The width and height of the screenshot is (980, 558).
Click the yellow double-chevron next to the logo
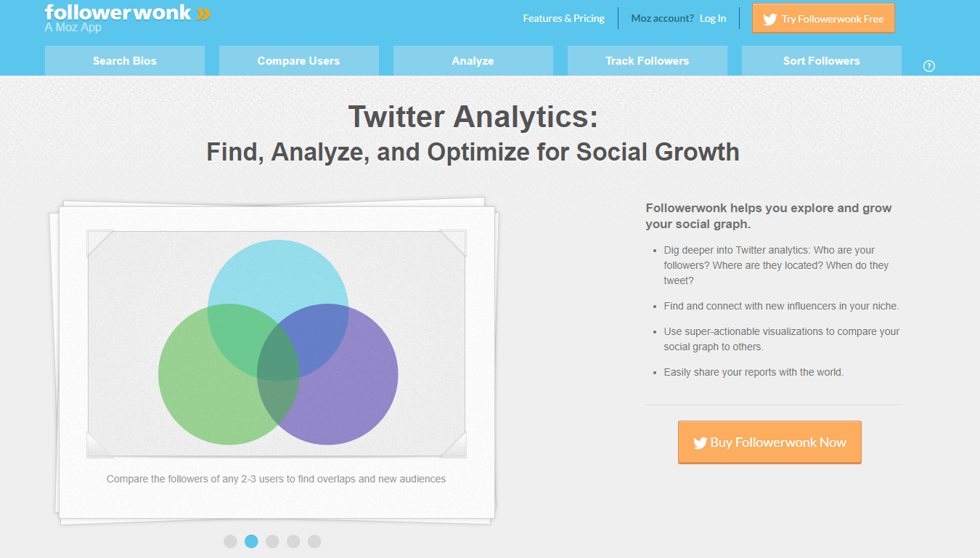[203, 12]
